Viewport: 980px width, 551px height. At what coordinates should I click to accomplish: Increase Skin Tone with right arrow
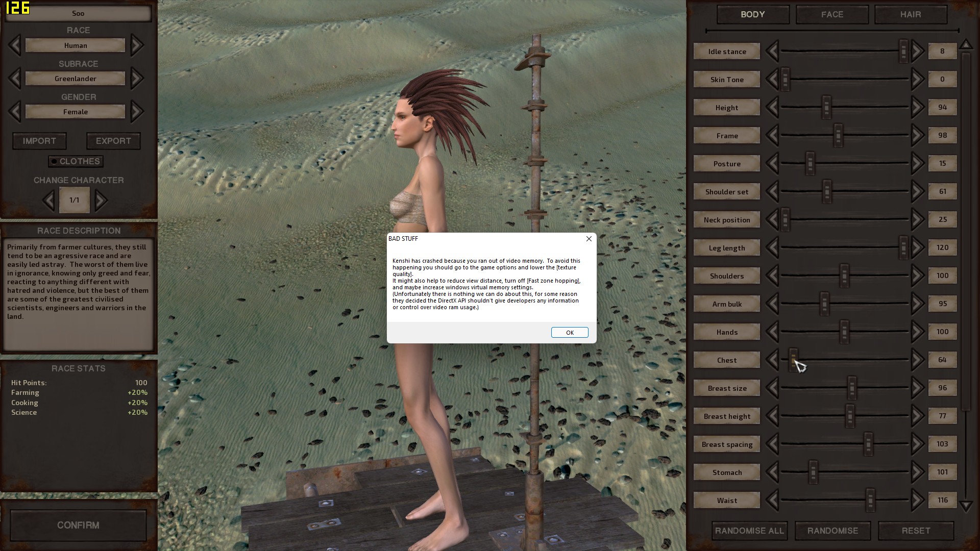pos(918,79)
